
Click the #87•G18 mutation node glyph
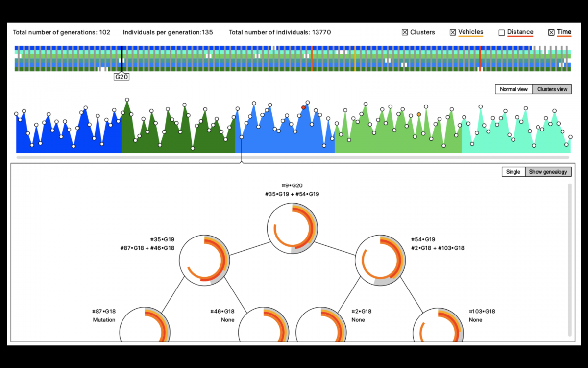[x=145, y=326]
